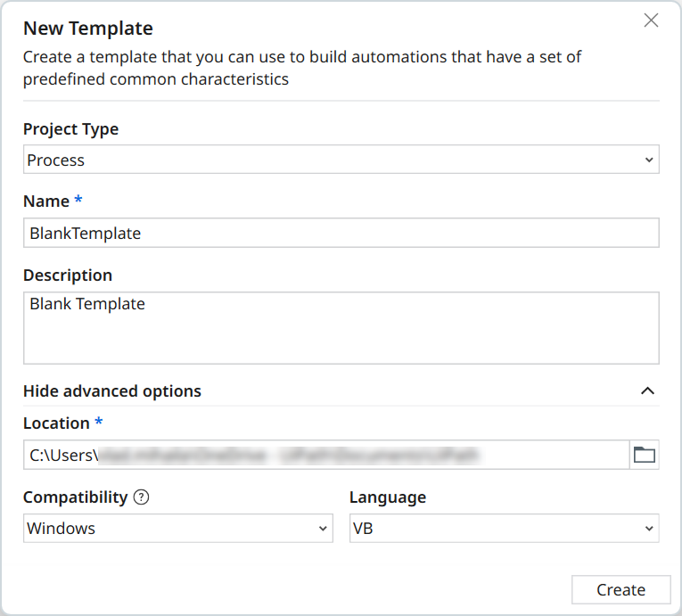Collapse advanced options using the chevron arrow

pyautogui.click(x=648, y=390)
